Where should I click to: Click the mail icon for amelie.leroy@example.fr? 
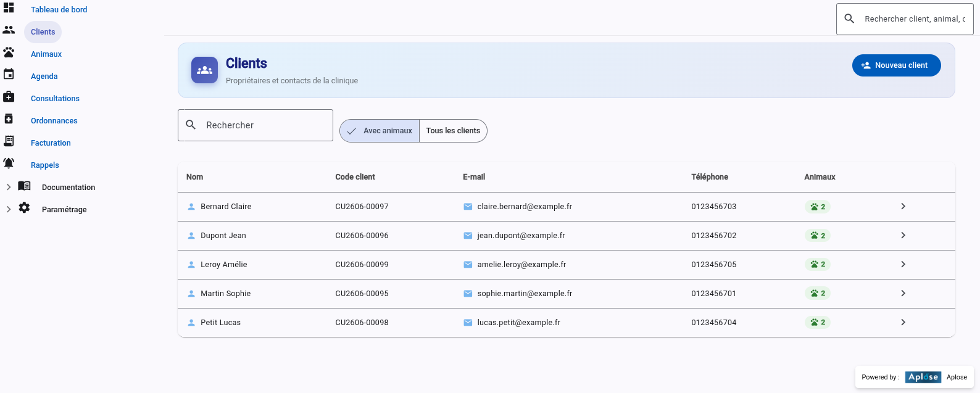tap(468, 265)
